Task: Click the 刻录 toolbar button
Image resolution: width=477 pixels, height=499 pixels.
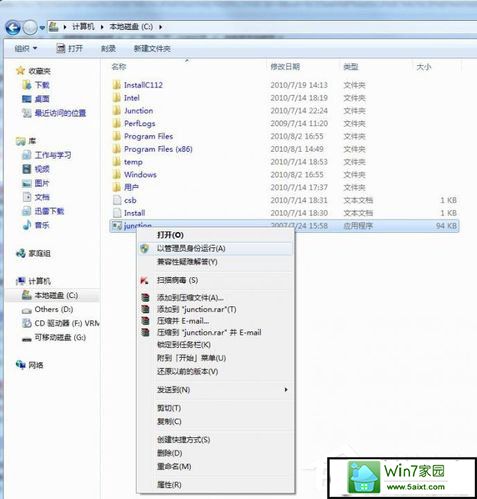Action: click(x=108, y=49)
